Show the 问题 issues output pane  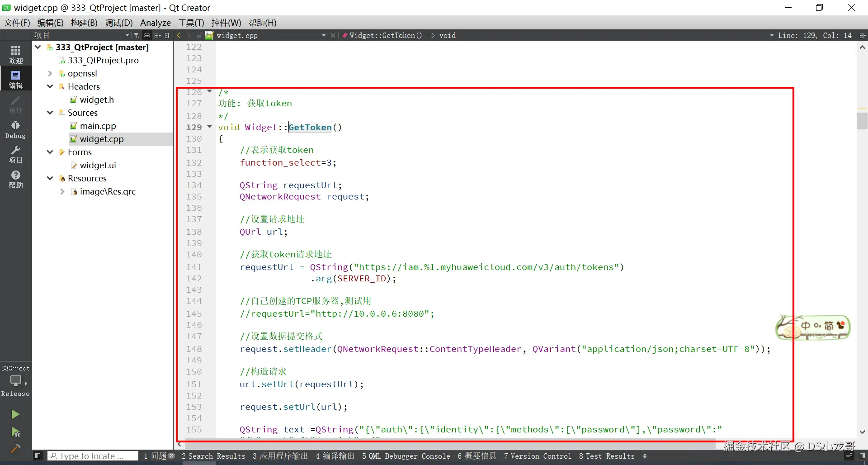159,456
